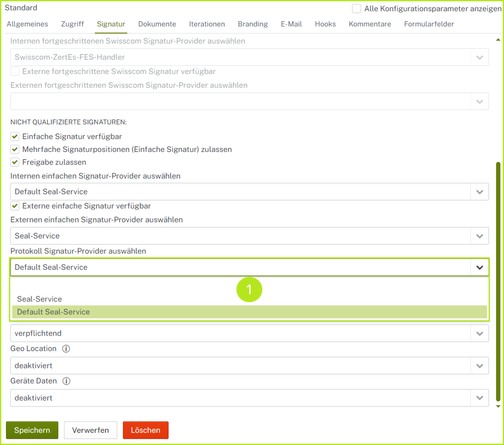This screenshot has width=504, height=445.
Task: Uncheck Einfache Signatur verfügbar
Action: point(15,136)
